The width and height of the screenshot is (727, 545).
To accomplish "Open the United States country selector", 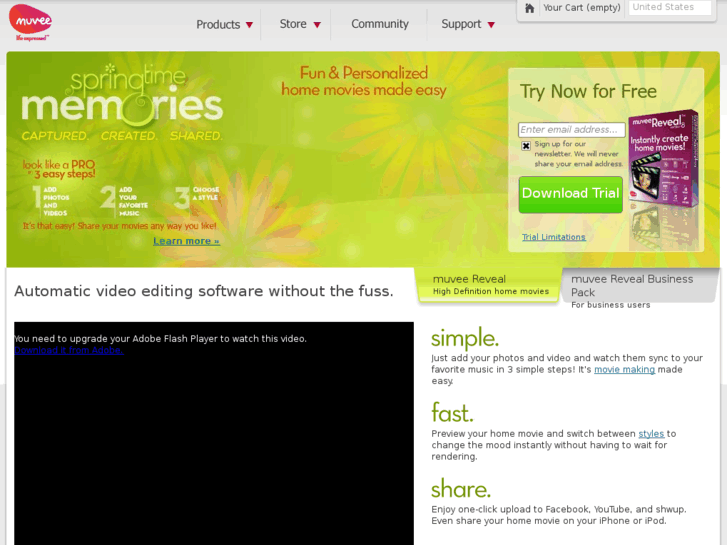I will pos(670,7).
